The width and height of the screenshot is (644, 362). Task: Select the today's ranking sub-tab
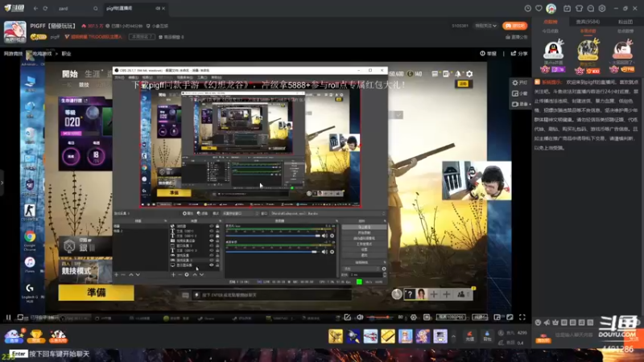[551, 31]
